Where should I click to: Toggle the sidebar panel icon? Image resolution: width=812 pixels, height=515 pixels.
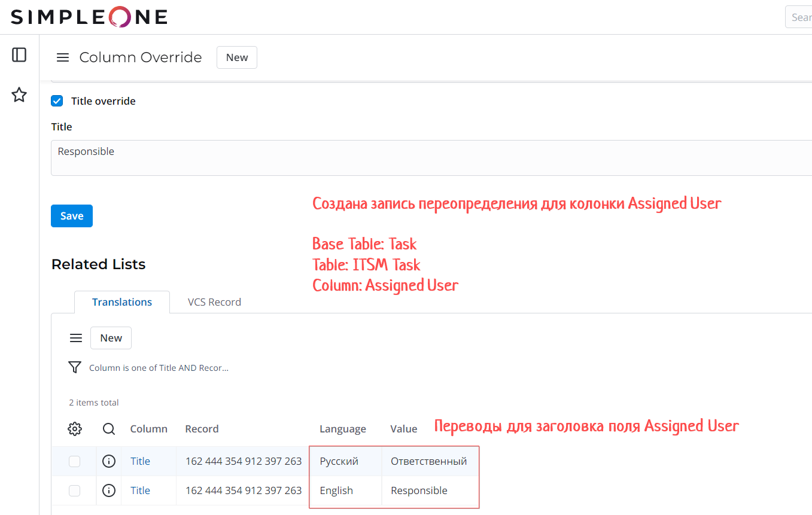pos(19,55)
